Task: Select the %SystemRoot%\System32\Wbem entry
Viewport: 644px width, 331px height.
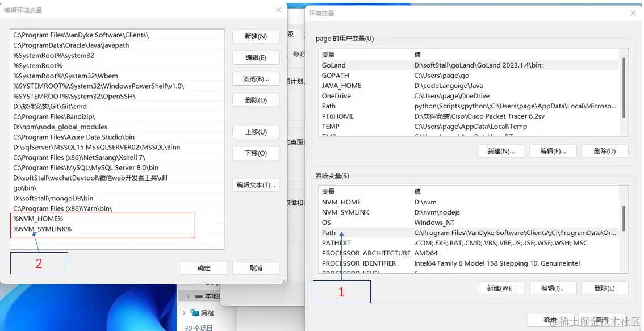Action: pyautogui.click(x=117, y=76)
